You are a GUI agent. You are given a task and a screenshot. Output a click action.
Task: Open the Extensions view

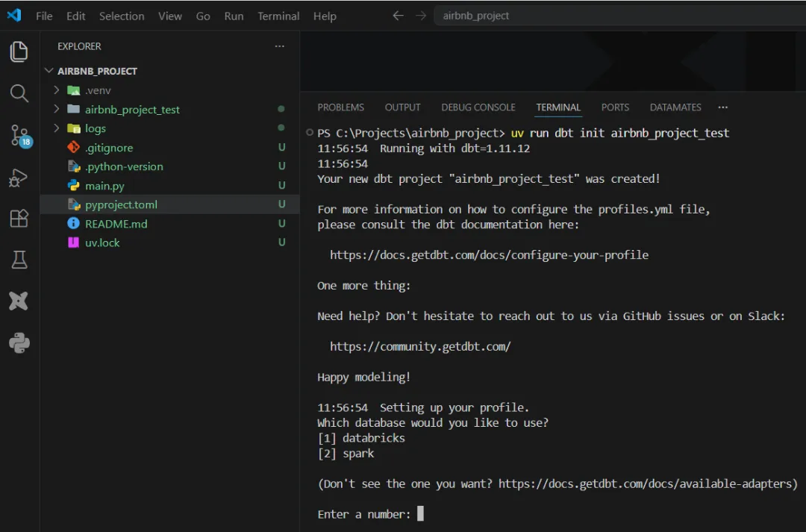19,219
